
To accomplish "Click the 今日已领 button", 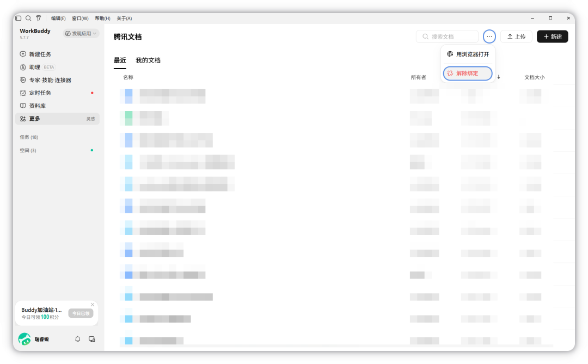I will pos(81,313).
